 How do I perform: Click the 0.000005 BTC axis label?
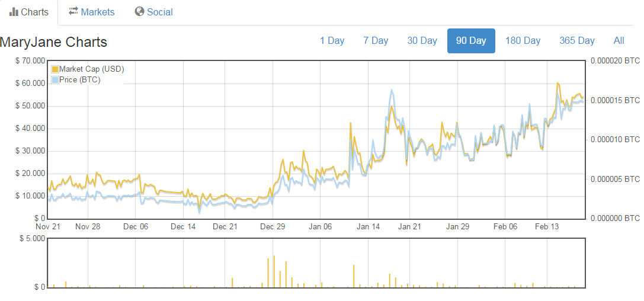tap(615, 179)
